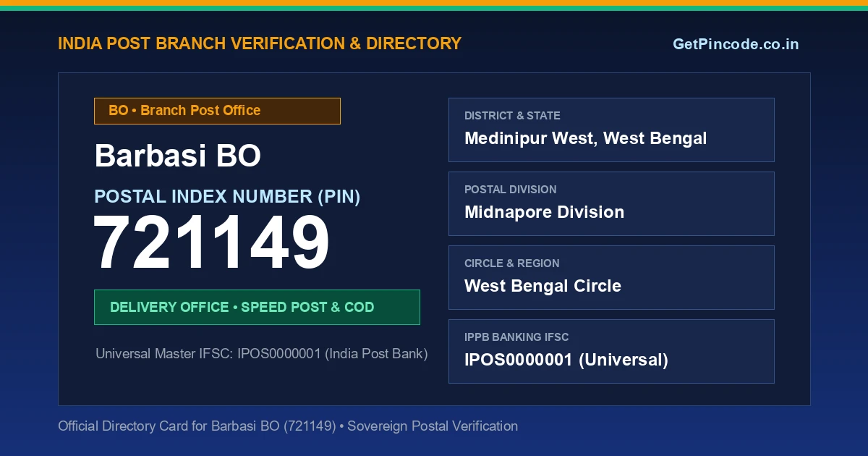Click the India Post Branch Verification & Directory title

[260, 43]
